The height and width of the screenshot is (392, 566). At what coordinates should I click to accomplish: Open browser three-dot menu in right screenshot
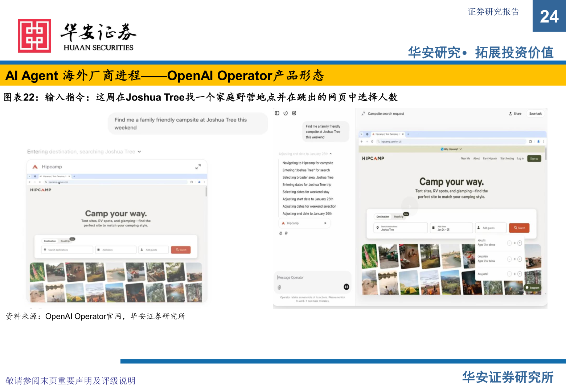tap(544, 142)
